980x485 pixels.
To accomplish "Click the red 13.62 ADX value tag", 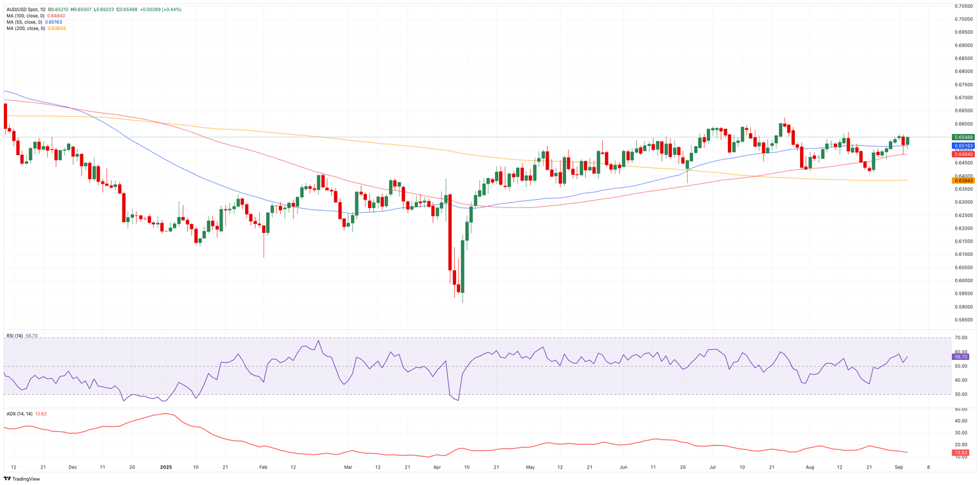I will pyautogui.click(x=961, y=453).
